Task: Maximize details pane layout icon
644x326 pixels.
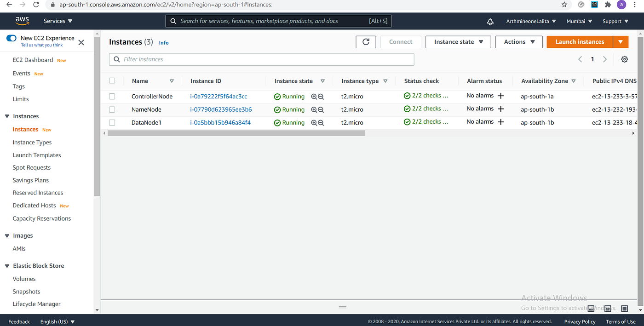Action: pos(624,309)
